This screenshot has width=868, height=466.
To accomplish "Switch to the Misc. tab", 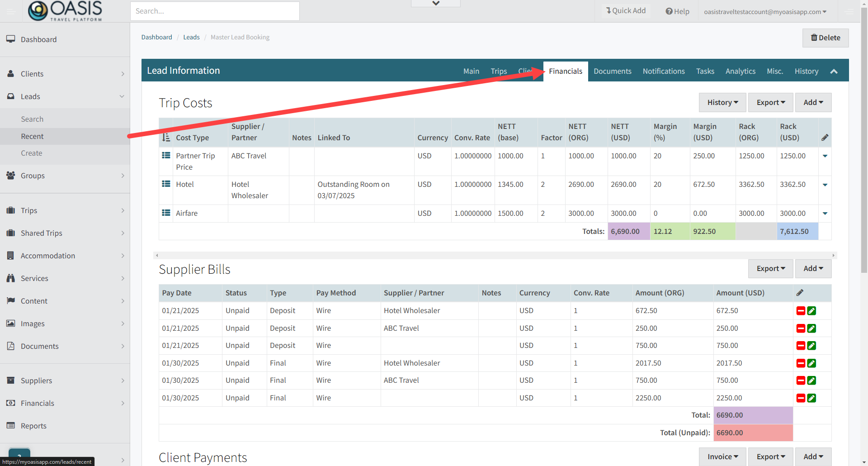I will [x=775, y=71].
